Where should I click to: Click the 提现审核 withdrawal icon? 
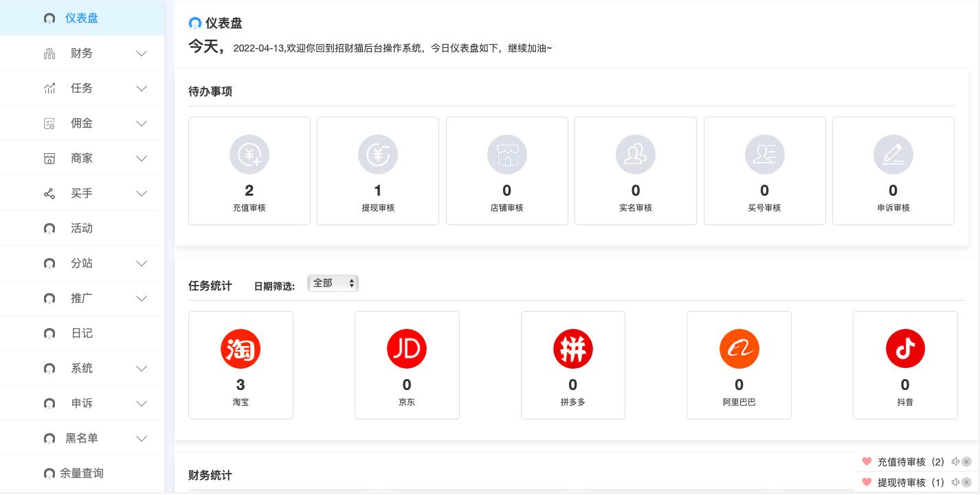378,154
